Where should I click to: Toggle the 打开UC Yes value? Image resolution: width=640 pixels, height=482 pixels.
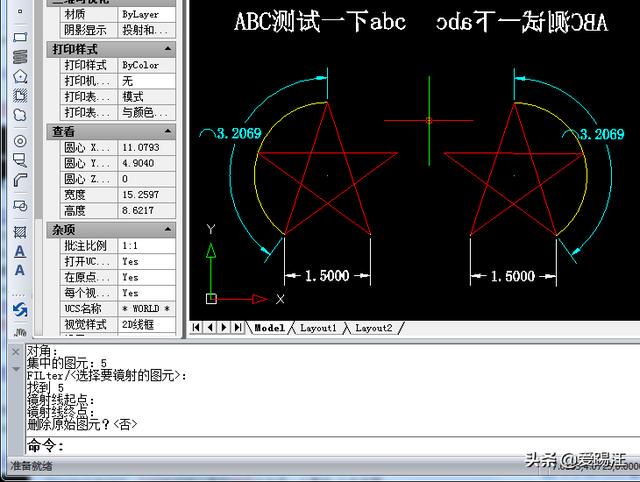point(147,262)
